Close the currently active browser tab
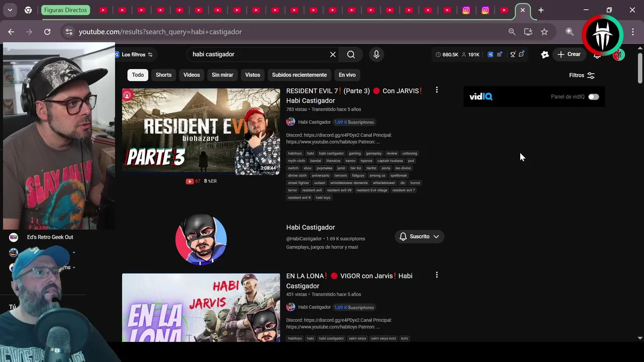This screenshot has height=362, width=644. point(523,10)
